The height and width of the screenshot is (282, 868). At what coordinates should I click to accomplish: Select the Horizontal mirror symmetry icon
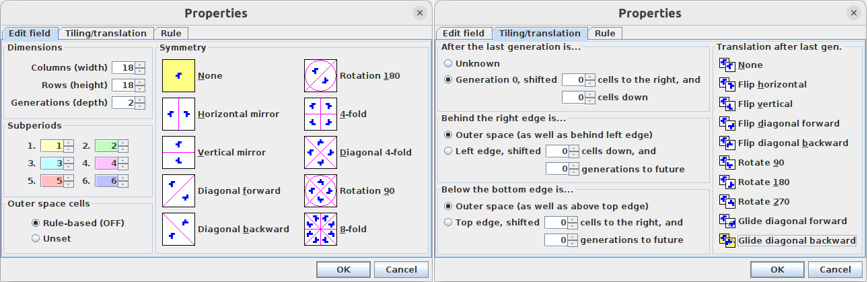(178, 114)
